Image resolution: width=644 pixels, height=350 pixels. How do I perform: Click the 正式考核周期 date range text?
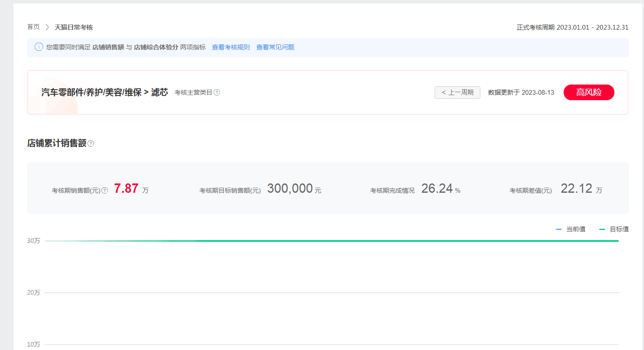(573, 27)
